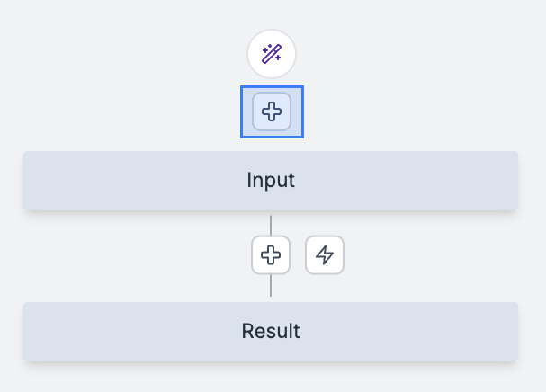
Task: Click the Input label text
Action: click(271, 181)
